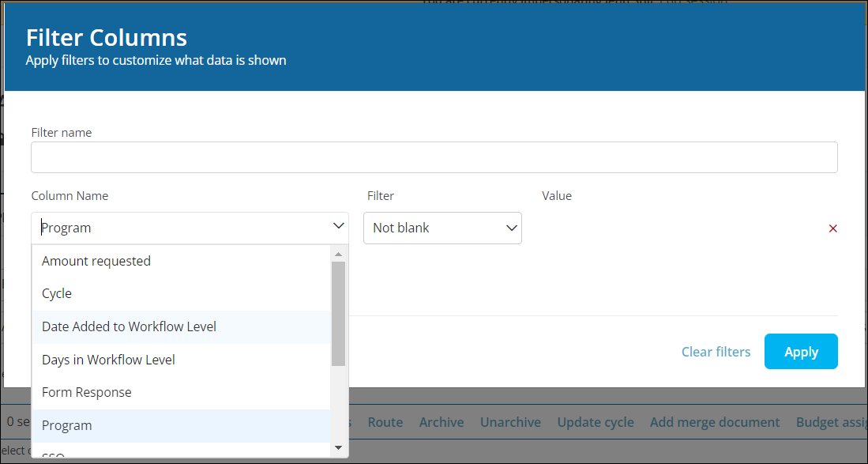
Task: Click the column list scrollbar thumb
Action: click(338, 313)
